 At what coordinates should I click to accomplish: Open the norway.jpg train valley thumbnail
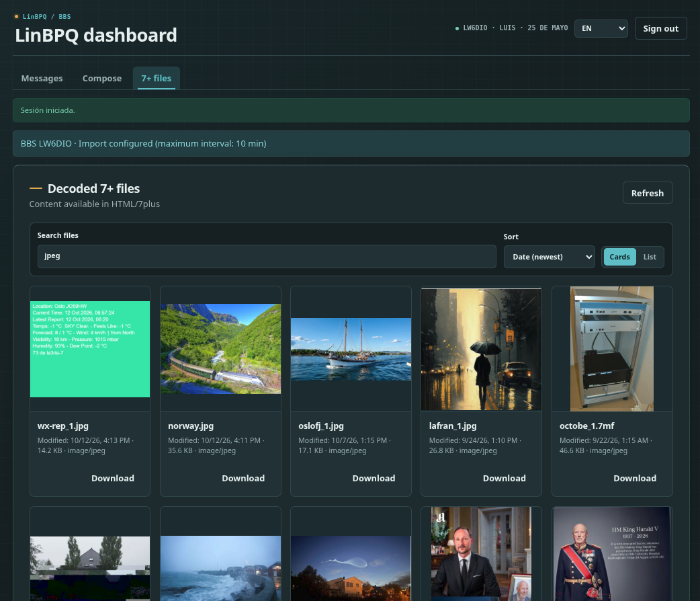pyautogui.click(x=220, y=349)
